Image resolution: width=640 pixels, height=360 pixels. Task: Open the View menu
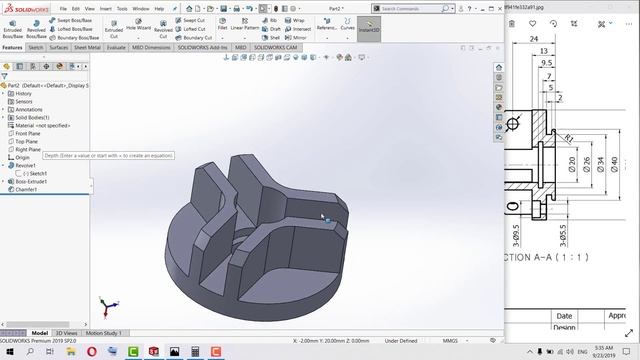(90, 9)
